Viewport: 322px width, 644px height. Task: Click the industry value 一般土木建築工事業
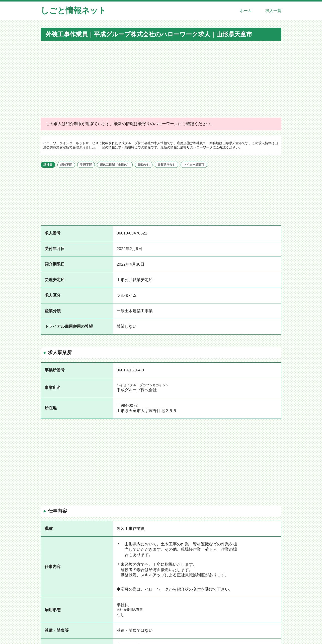click(x=135, y=311)
